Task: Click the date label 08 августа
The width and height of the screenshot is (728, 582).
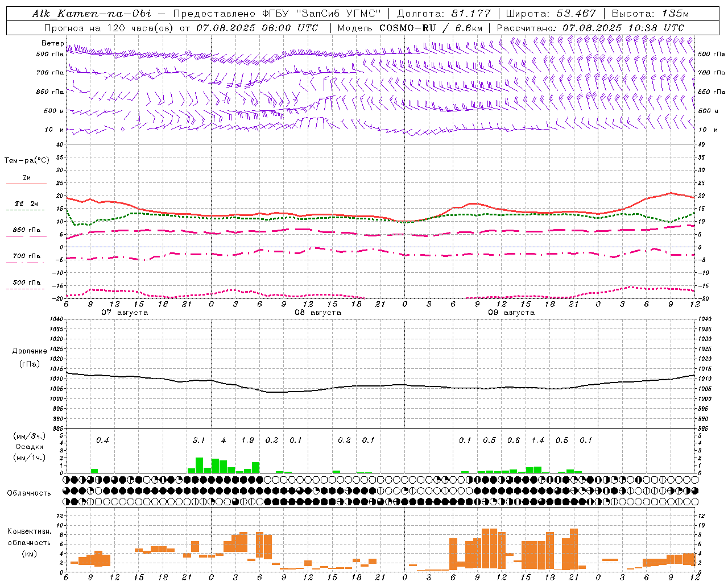Action: tap(318, 313)
